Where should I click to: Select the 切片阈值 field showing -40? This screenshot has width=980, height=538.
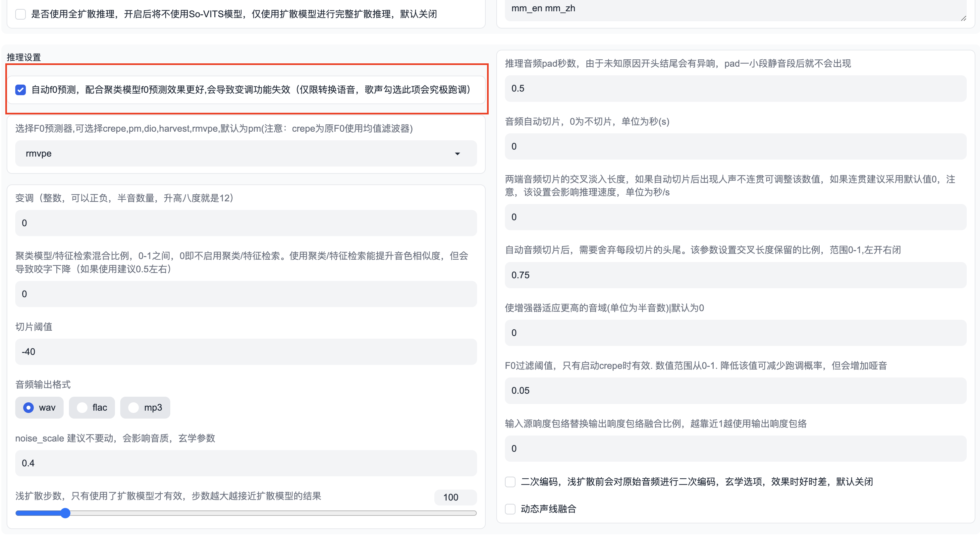tap(246, 352)
